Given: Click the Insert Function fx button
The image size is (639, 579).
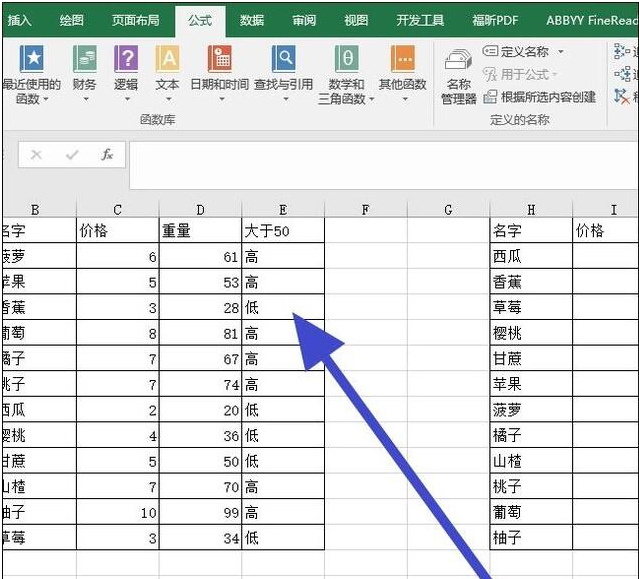Looking at the screenshot, I should click(107, 154).
